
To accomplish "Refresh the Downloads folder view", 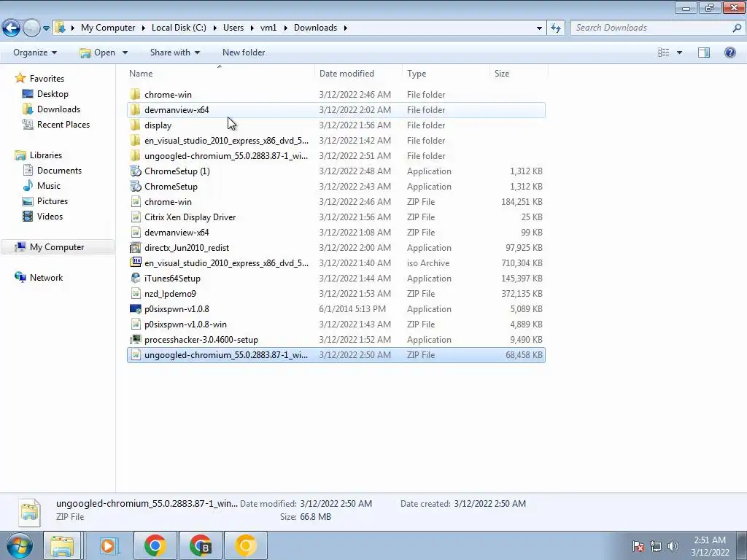I will coord(556,28).
